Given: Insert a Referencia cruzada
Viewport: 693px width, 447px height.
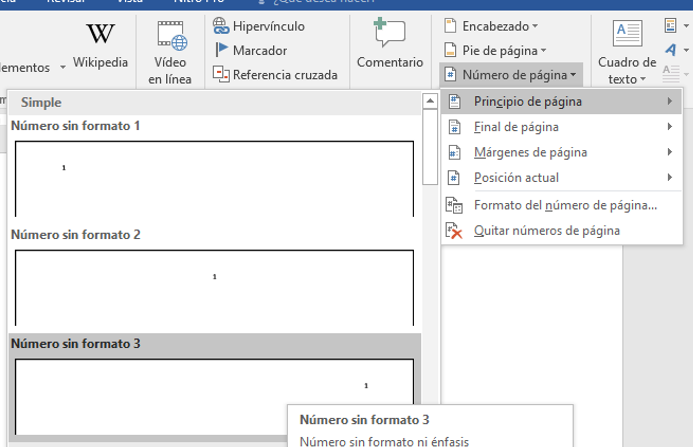Looking at the screenshot, I should [275, 74].
